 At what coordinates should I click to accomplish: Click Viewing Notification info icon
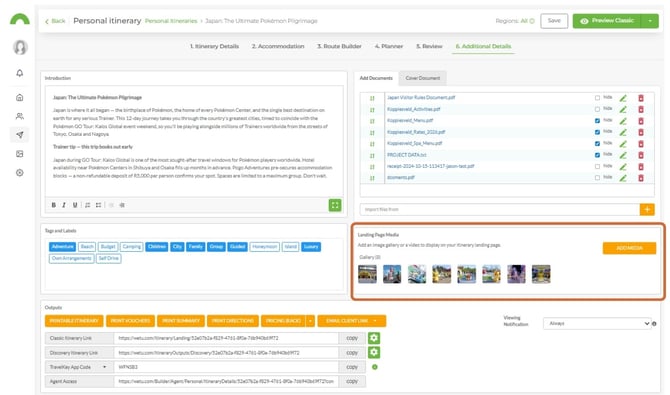(654, 324)
